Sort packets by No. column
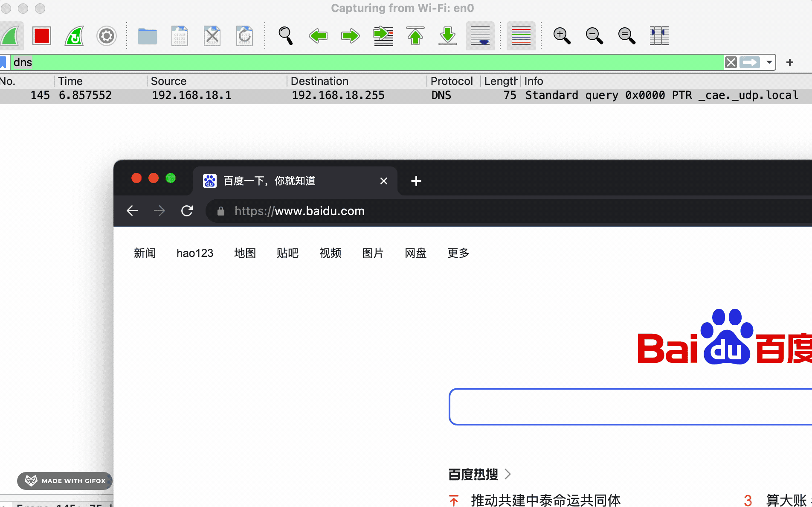This screenshot has width=812, height=507. [x=26, y=81]
